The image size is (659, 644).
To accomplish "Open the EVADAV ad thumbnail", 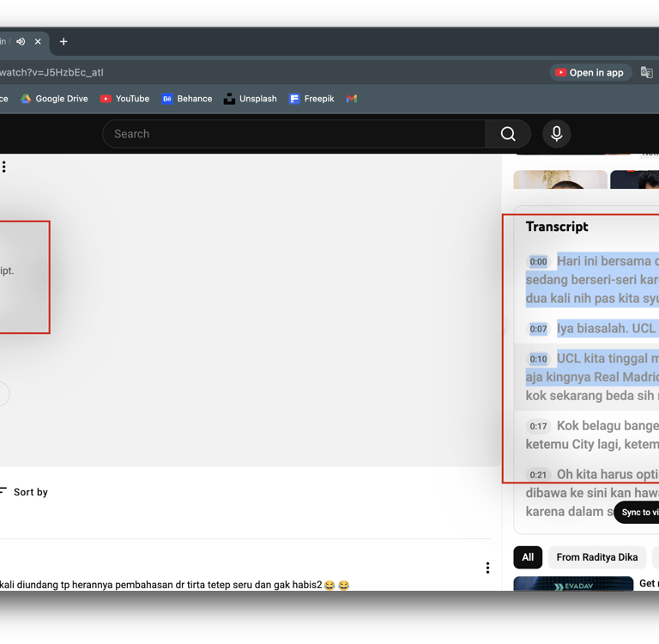I will point(573,584).
